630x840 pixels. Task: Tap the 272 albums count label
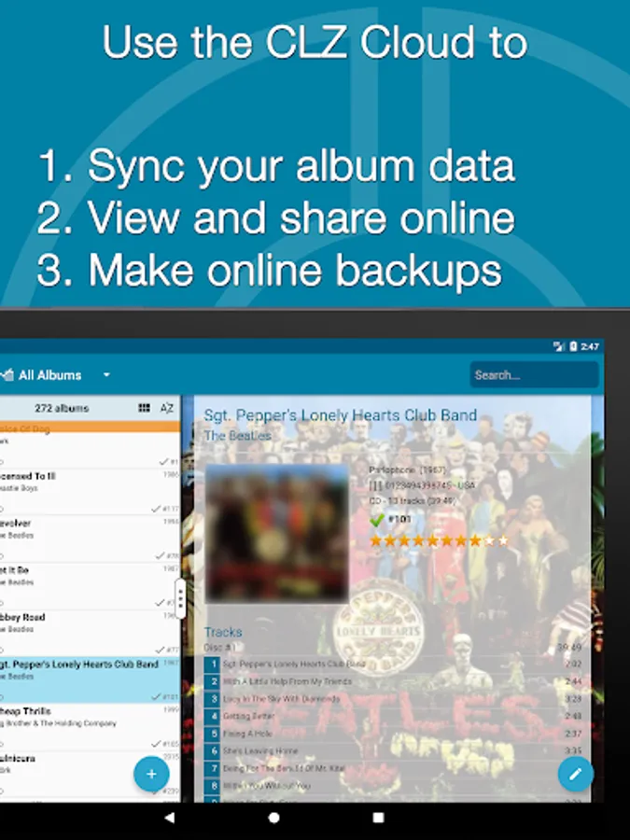(x=62, y=408)
